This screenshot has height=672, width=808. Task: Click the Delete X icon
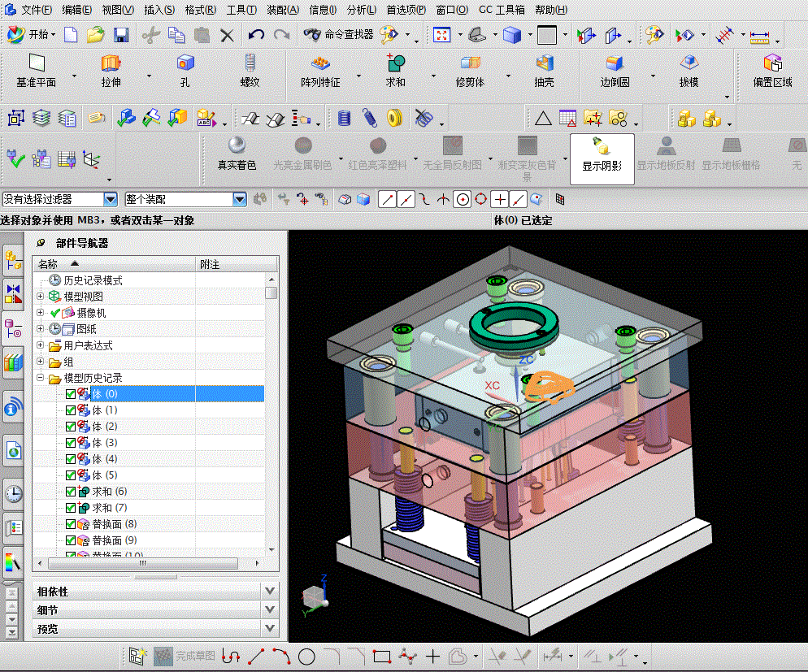point(227,35)
